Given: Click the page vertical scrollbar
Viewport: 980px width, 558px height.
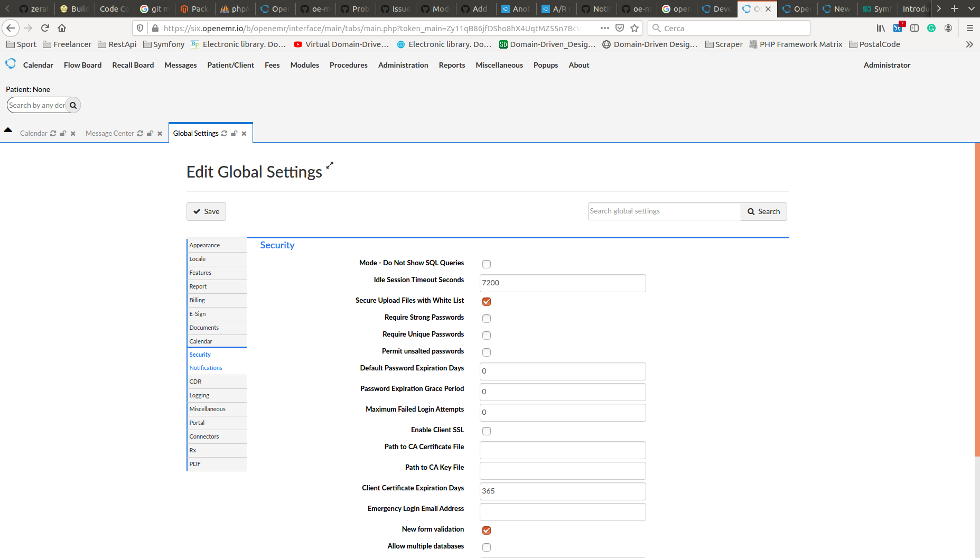Looking at the screenshot, I should tap(977, 299).
